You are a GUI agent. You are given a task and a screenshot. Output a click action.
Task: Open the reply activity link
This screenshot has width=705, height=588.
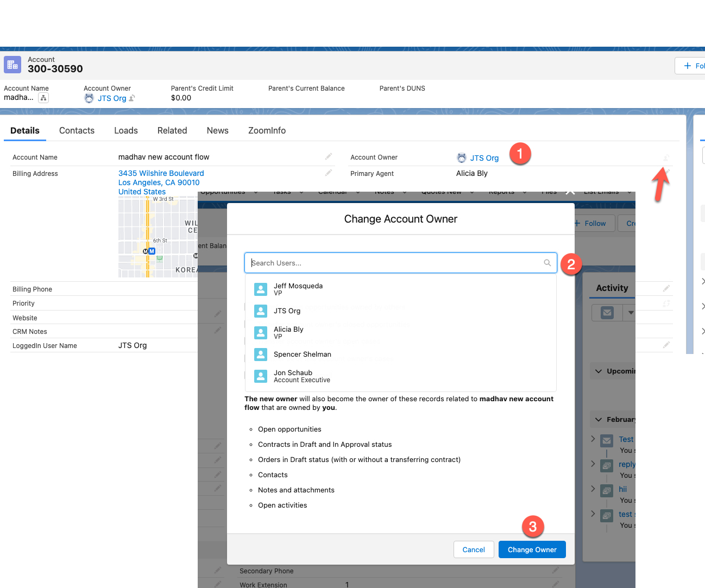tap(627, 464)
